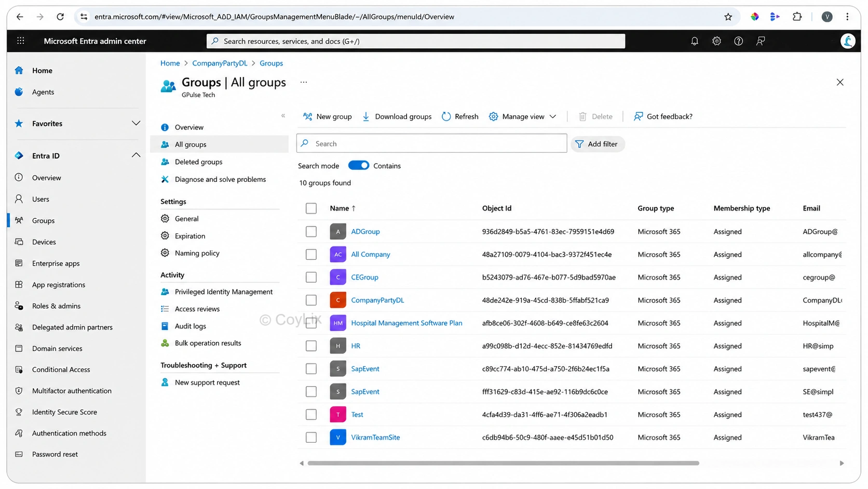Click the groups Search field
868x489 pixels.
pos(431,143)
